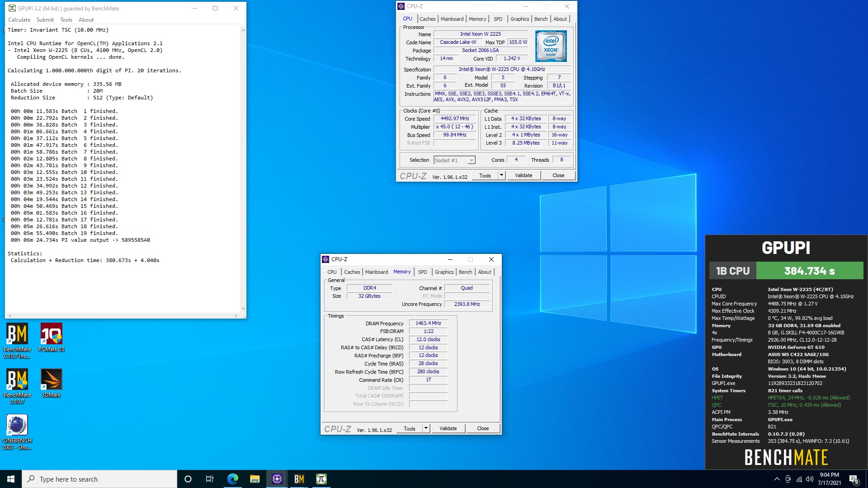
Task: Click Uncore Frequency value 2393.8 MHz
Action: click(x=467, y=305)
